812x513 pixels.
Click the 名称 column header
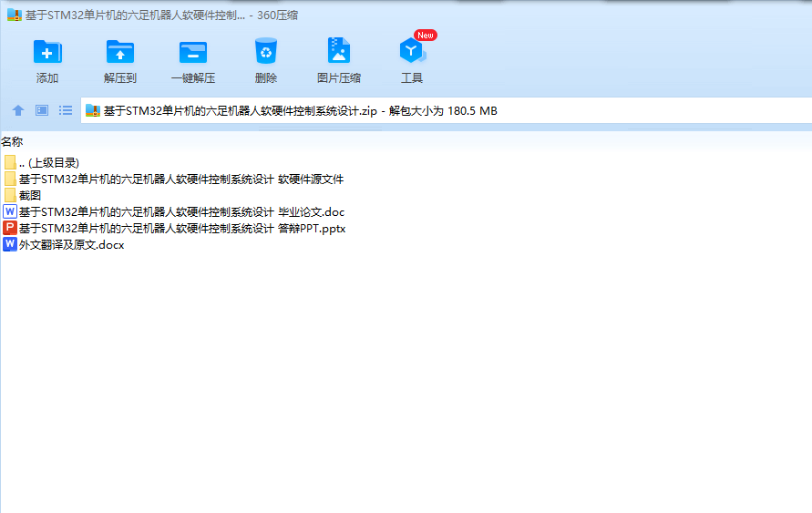tap(12, 141)
